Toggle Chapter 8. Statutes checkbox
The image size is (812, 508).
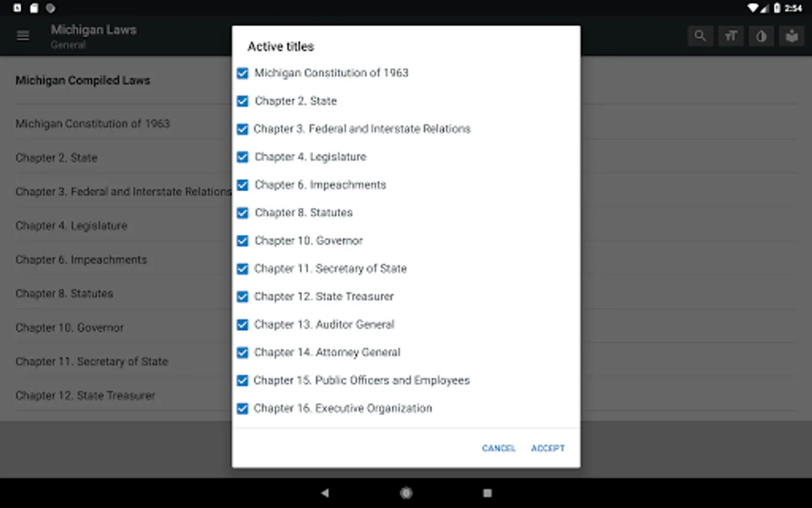pos(242,213)
